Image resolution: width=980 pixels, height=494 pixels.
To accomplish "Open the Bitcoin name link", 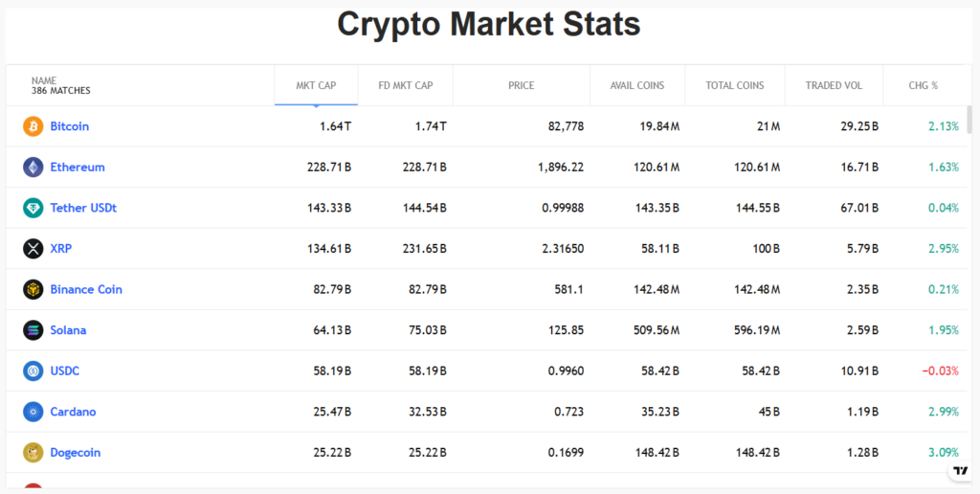I will (x=70, y=126).
